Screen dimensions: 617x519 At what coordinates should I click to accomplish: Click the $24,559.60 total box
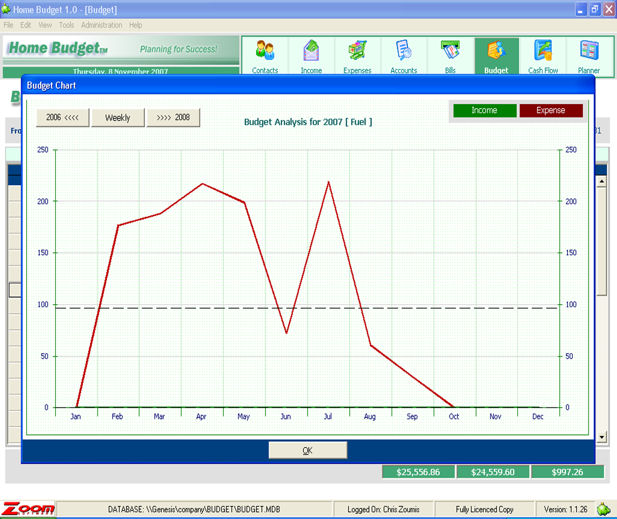pyautogui.click(x=493, y=472)
